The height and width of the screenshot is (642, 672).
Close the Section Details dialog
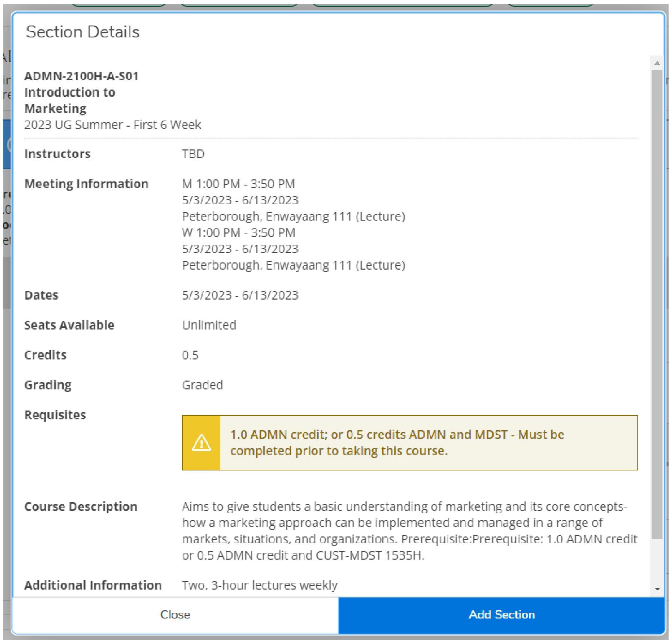(175, 614)
